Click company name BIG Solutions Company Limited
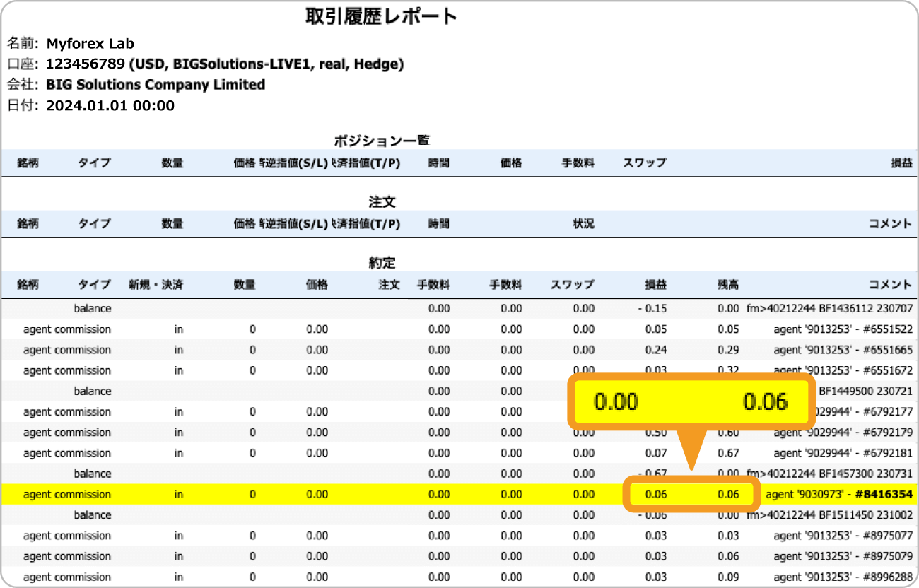The image size is (919, 588). point(156,85)
